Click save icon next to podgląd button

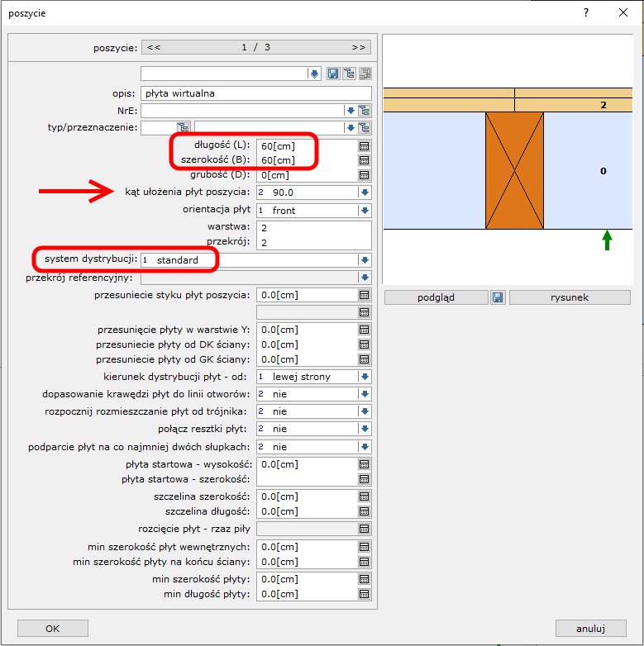498,297
